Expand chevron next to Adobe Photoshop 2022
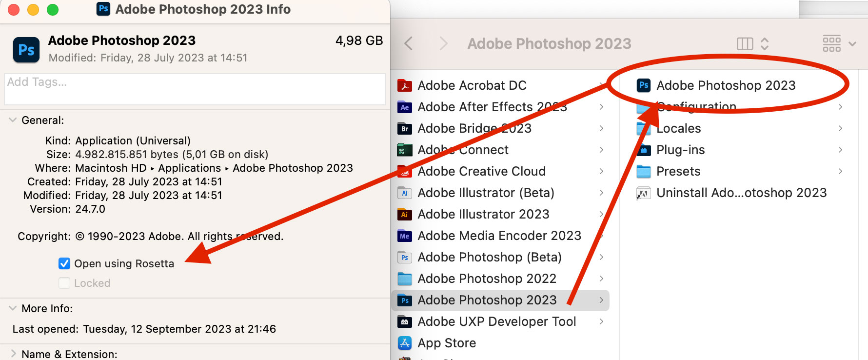This screenshot has height=360, width=868. (601, 279)
